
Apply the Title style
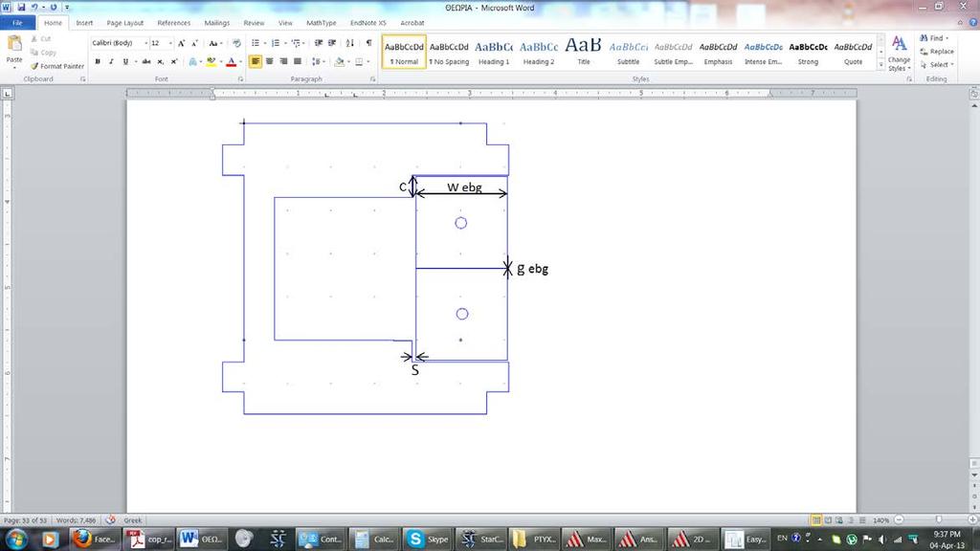point(584,52)
